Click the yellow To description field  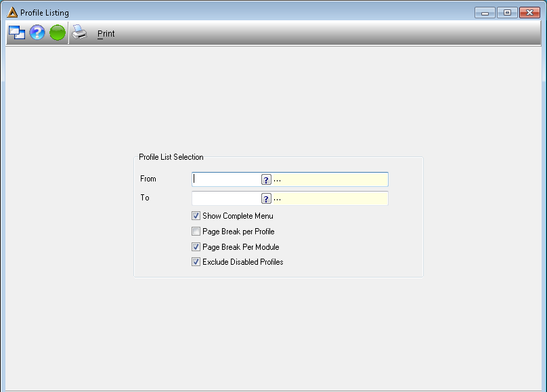330,198
